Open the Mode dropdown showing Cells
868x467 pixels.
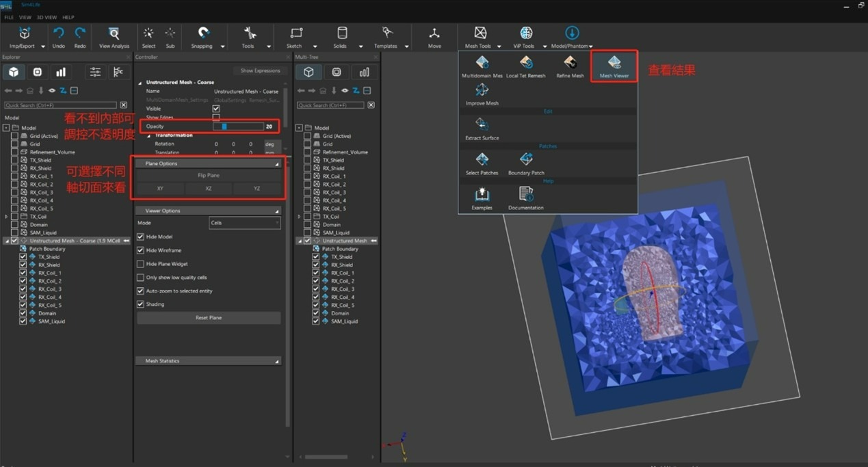point(244,223)
